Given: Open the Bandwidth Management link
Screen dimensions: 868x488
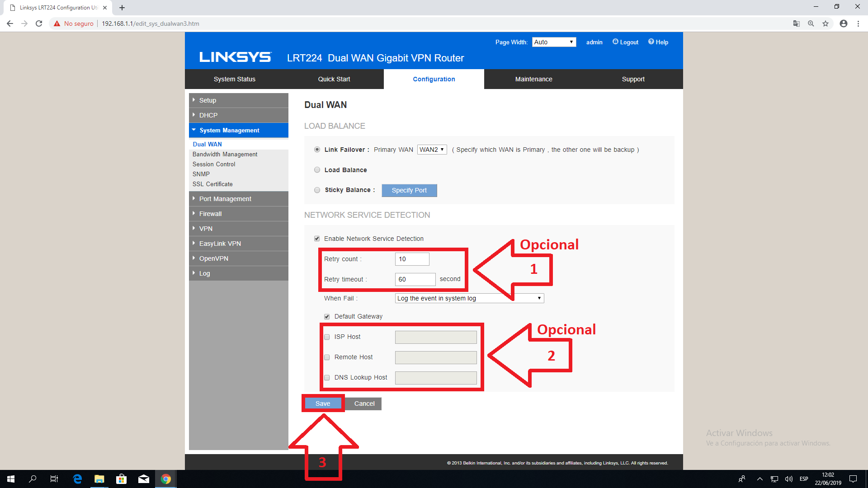Looking at the screenshot, I should tap(225, 155).
